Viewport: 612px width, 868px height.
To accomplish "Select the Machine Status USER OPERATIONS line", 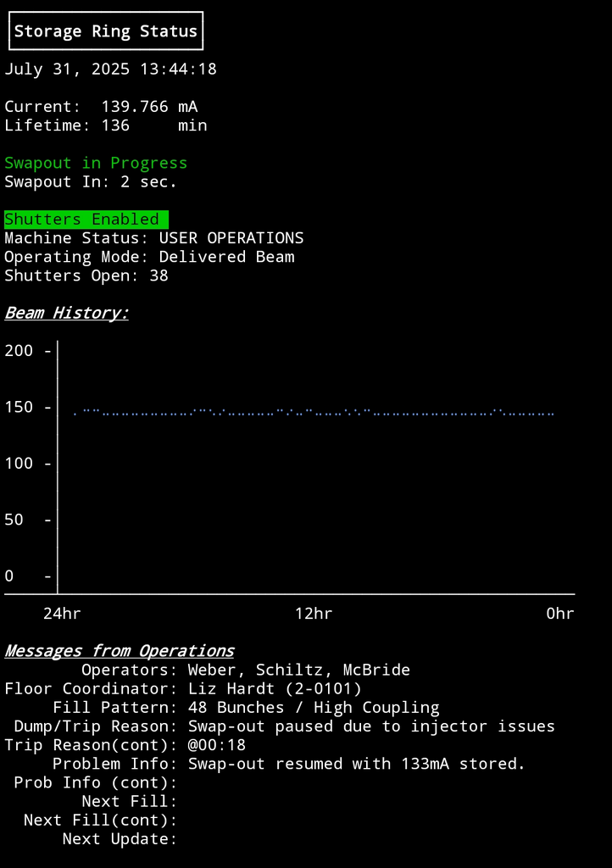I will pos(153,238).
